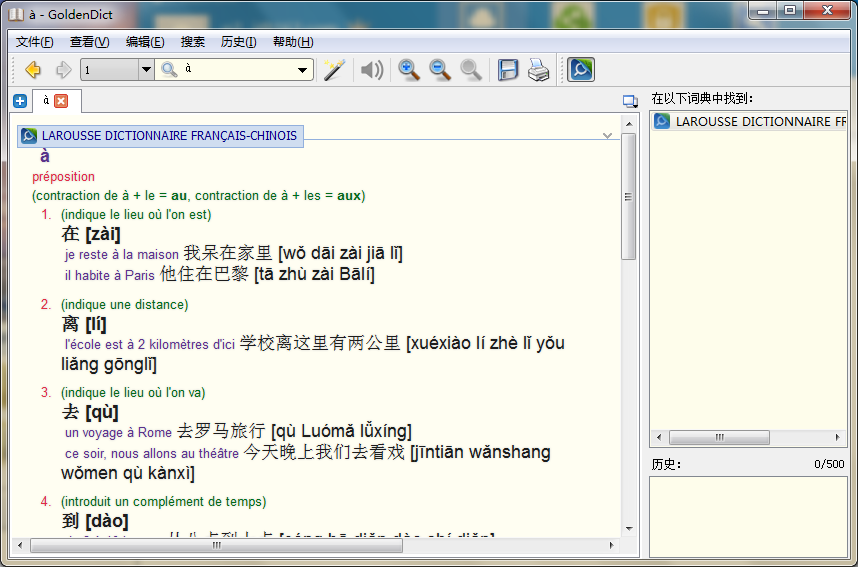Click the article's horizontal scrollbar thumb
Screen dimensions: 858x567
click(x=217, y=545)
